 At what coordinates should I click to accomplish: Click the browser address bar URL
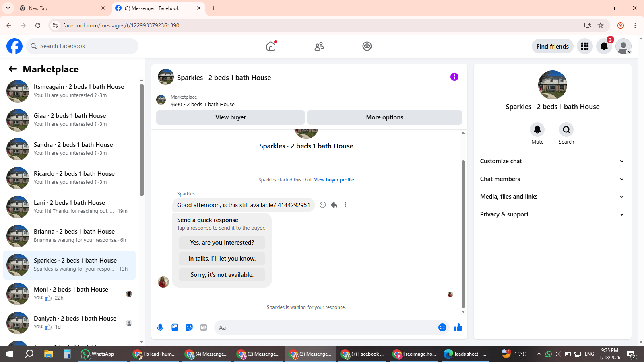click(121, 25)
